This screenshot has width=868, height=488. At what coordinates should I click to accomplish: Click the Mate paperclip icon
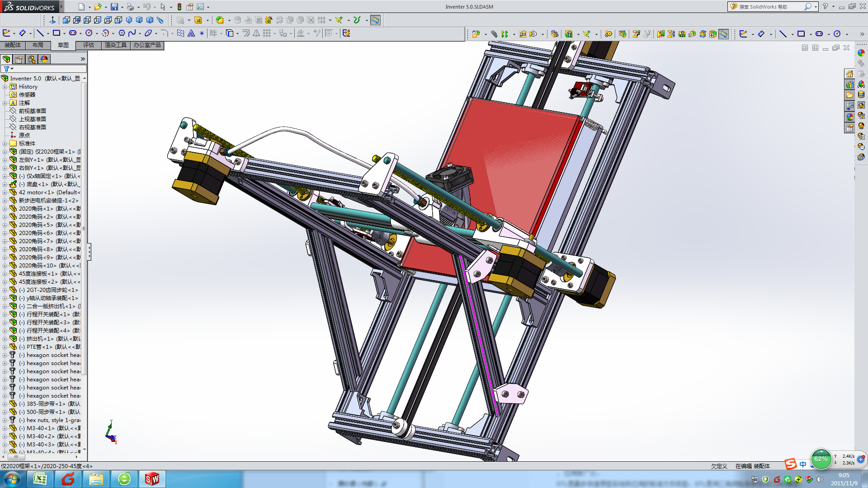[x=494, y=34]
